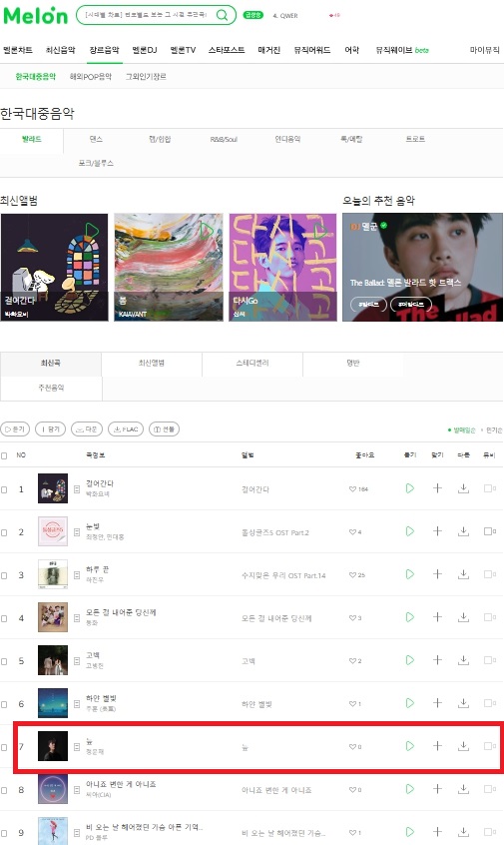Play the song in row 7
The image size is (504, 845).
pos(410,746)
